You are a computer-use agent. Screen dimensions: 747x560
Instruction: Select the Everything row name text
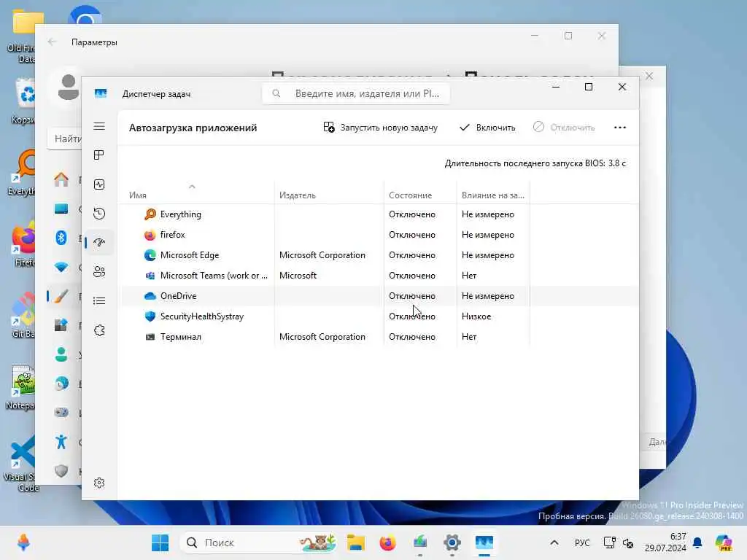pyautogui.click(x=181, y=214)
